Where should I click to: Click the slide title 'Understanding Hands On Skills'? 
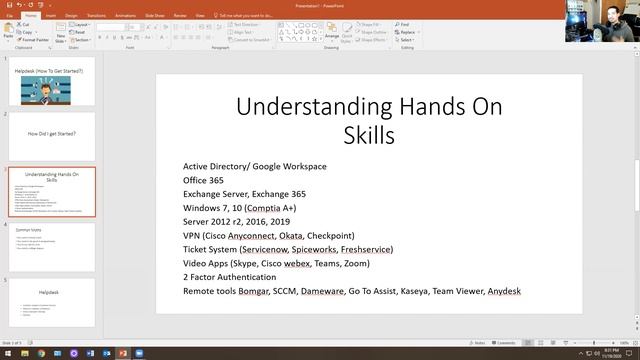pyautogui.click(x=369, y=120)
